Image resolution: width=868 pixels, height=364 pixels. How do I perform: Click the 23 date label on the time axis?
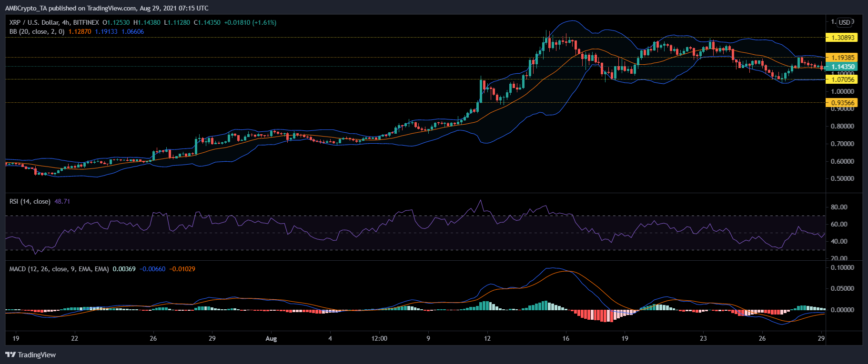(x=703, y=339)
